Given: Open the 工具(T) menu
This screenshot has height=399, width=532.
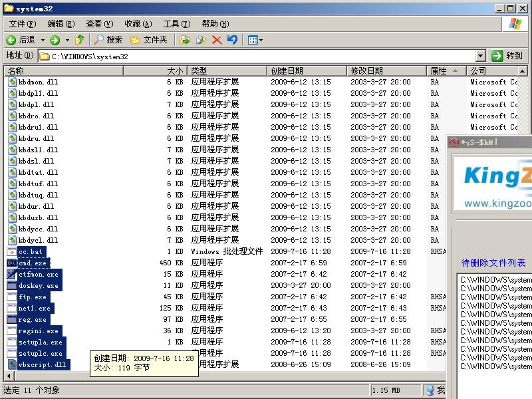Looking at the screenshot, I should pyautogui.click(x=176, y=24).
